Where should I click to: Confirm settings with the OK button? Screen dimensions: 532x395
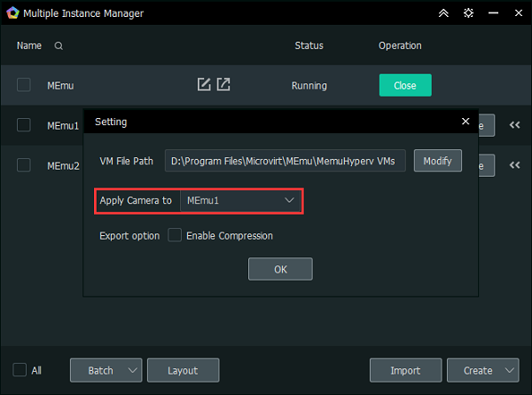pos(280,269)
